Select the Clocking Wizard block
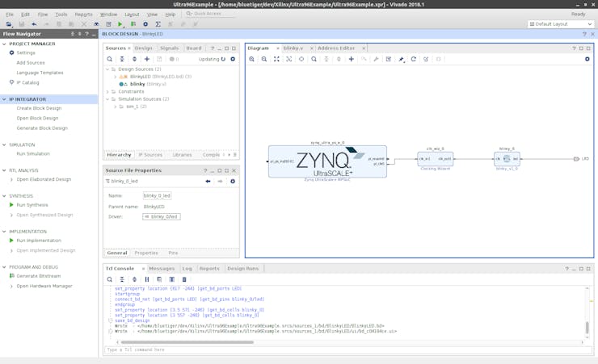The image size is (598, 364). 435,159
